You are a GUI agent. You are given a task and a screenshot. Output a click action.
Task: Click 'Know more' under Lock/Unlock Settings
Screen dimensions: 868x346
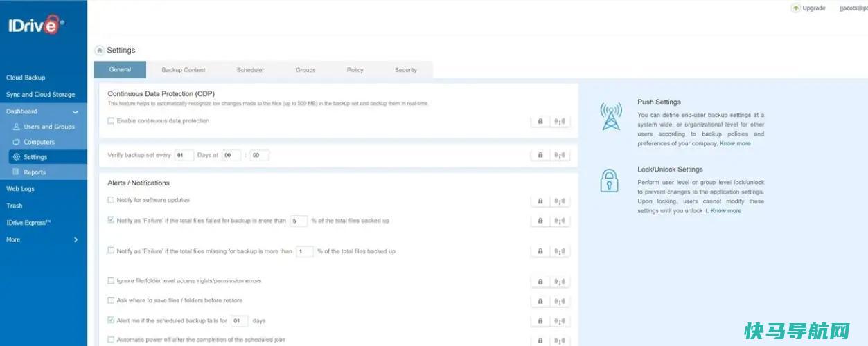[726, 211]
